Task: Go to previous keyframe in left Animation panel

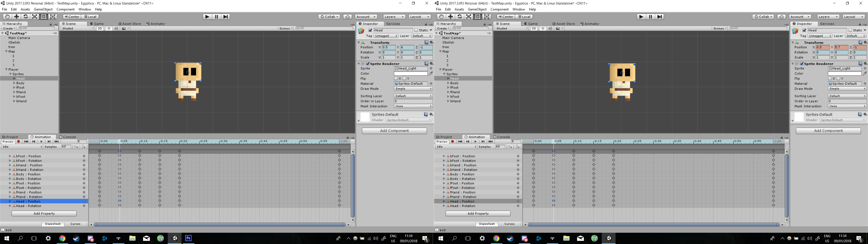Action: (34, 142)
